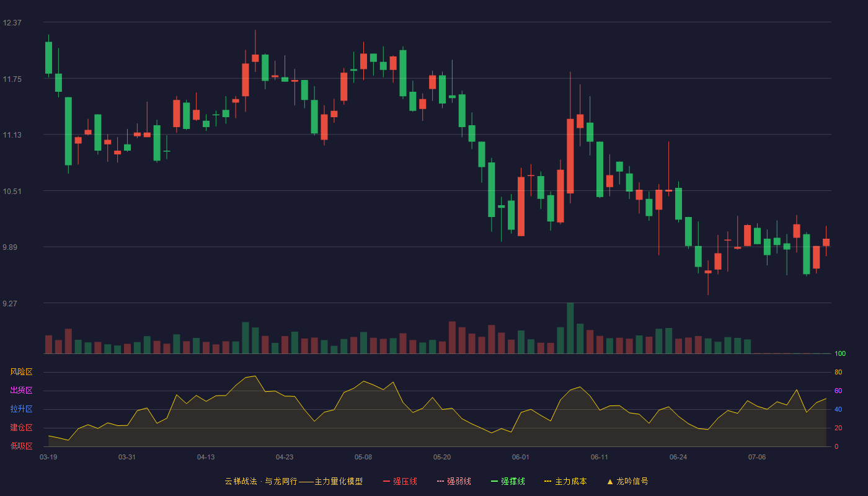Click the 03-19 date label
This screenshot has height=496, width=868.
point(48,457)
